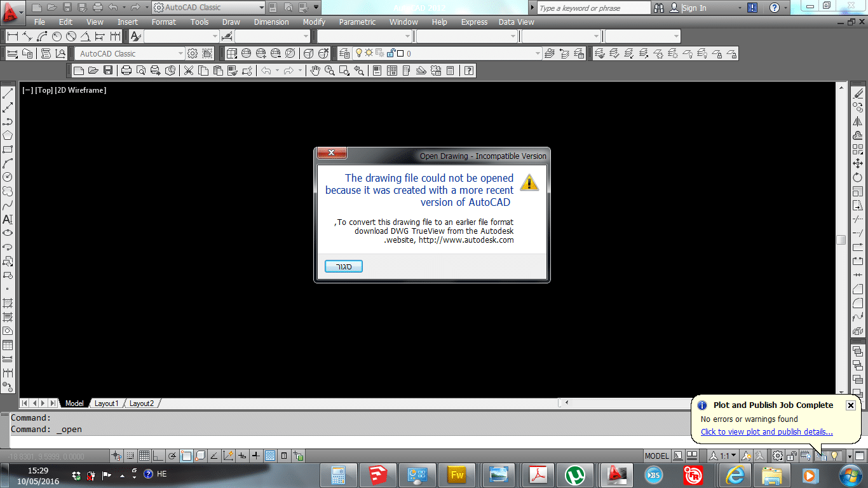868x488 pixels.
Task: Click the Paste icon in Standard toolbar
Action: (218, 71)
